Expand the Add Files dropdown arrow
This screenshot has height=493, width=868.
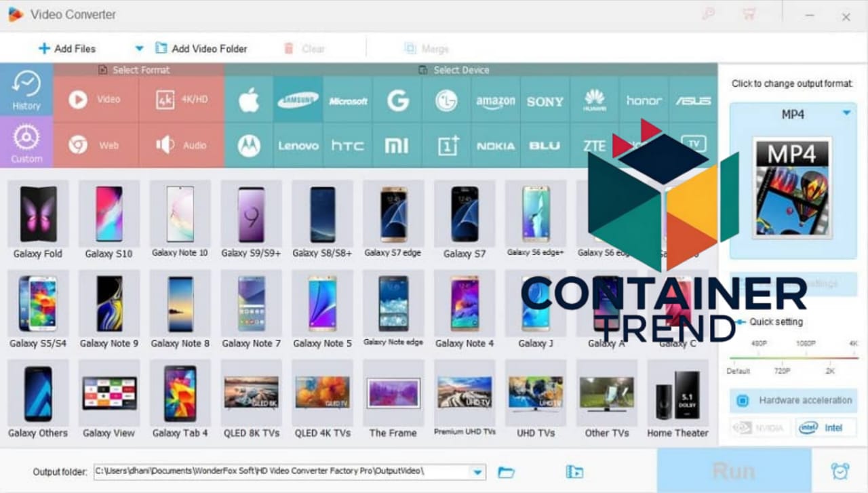pos(139,48)
